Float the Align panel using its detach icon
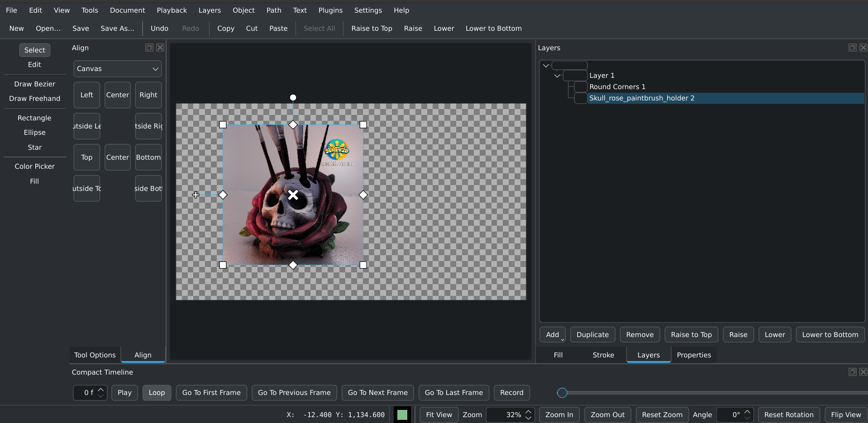 click(x=149, y=48)
